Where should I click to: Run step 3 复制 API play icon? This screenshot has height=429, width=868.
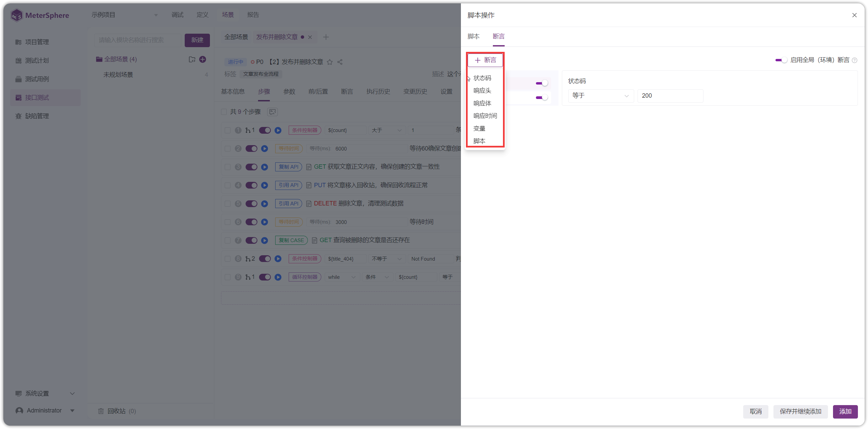pos(264,167)
